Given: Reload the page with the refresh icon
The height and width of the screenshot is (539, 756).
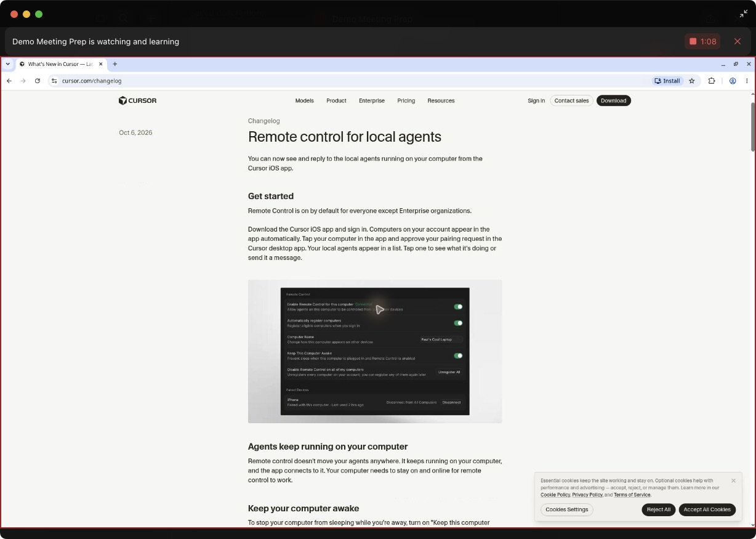Looking at the screenshot, I should point(38,81).
